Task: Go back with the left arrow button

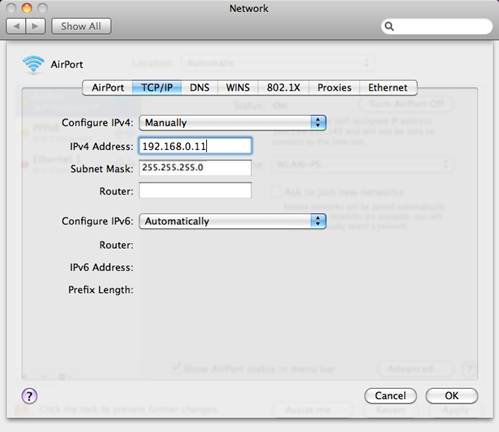Action: click(16, 26)
